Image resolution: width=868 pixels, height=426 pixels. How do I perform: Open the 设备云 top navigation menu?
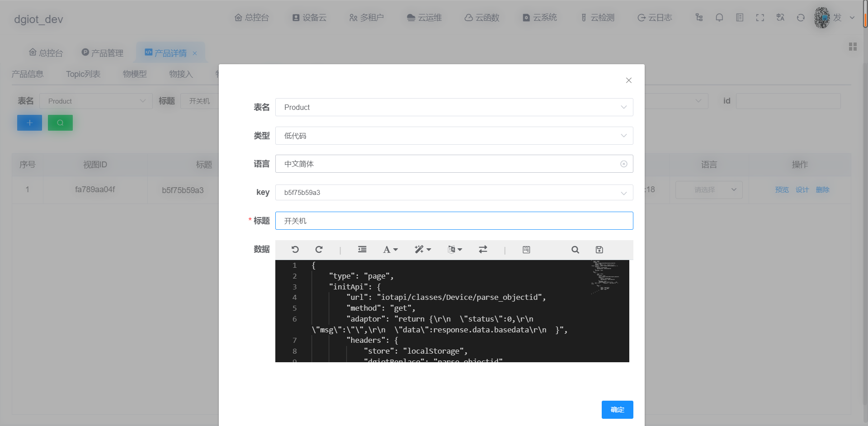(309, 18)
